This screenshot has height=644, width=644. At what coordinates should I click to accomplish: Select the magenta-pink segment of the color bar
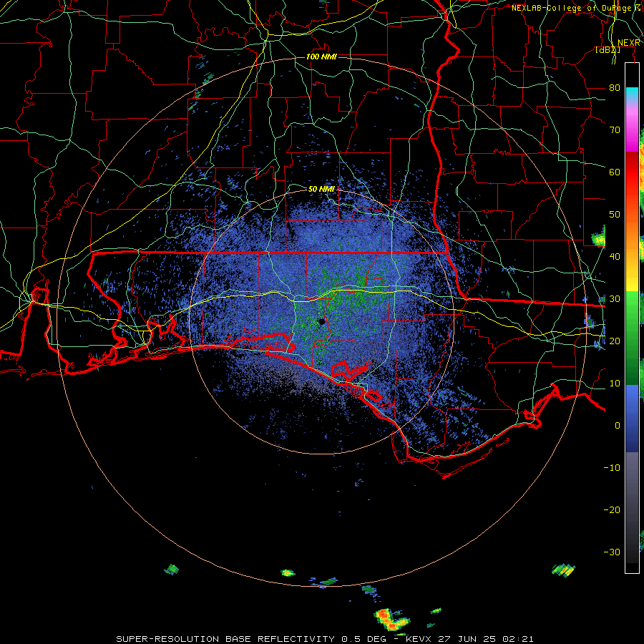tap(632, 128)
